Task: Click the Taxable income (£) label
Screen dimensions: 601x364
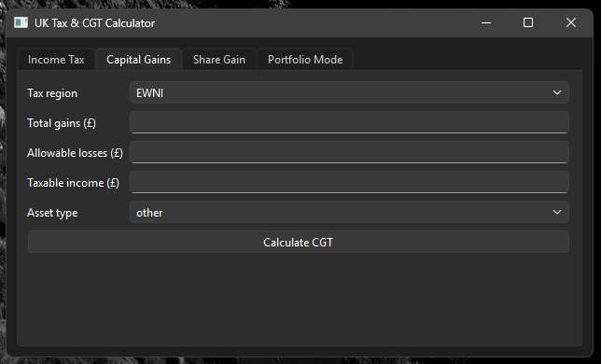Action: point(73,183)
